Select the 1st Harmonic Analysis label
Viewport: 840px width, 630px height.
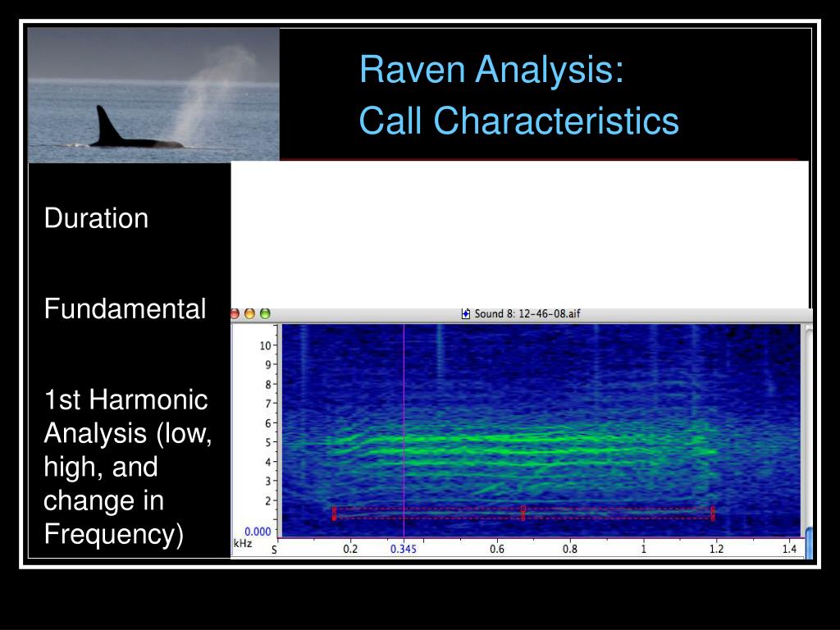pyautogui.click(x=127, y=468)
